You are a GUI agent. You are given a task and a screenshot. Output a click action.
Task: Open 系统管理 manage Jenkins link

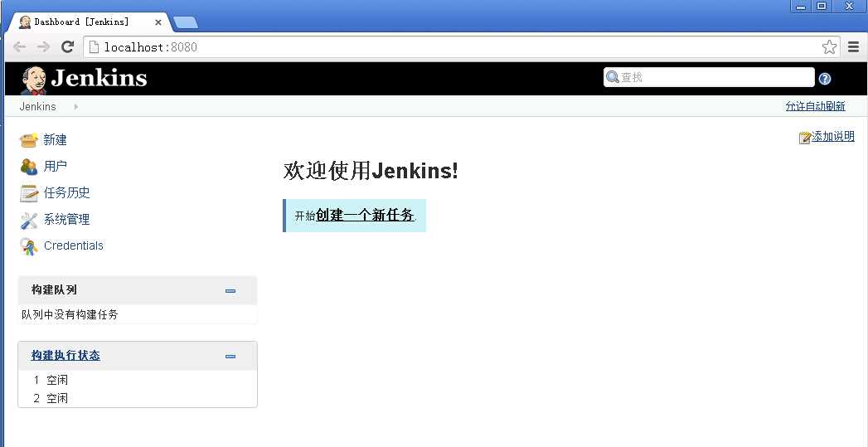point(66,219)
